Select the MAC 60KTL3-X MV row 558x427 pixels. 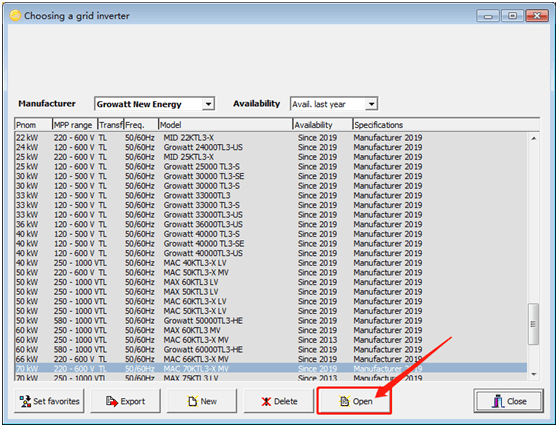click(271, 339)
